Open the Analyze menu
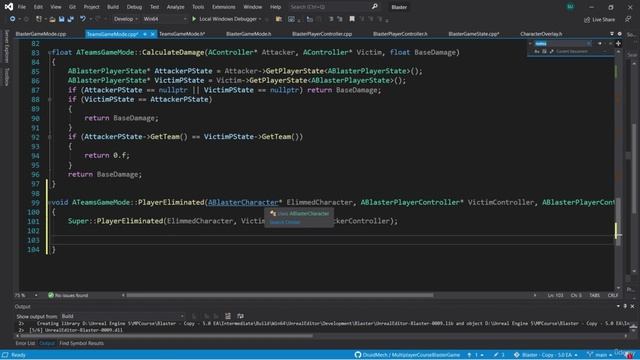Screen dimensions: 640x360 [x=176, y=7]
